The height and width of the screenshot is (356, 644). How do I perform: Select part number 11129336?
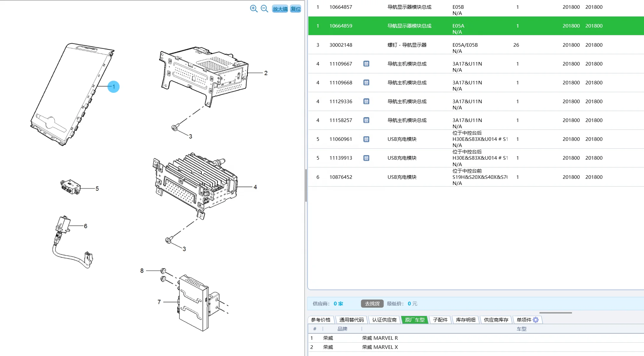[x=341, y=101]
